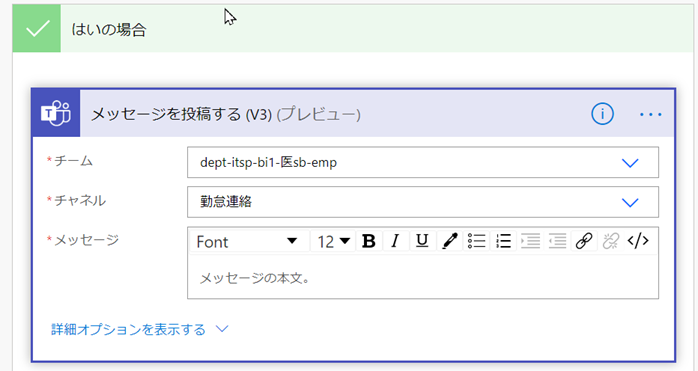Screen dimensions: 698x371
Task: Open the three-dot action menu
Action: pos(650,114)
